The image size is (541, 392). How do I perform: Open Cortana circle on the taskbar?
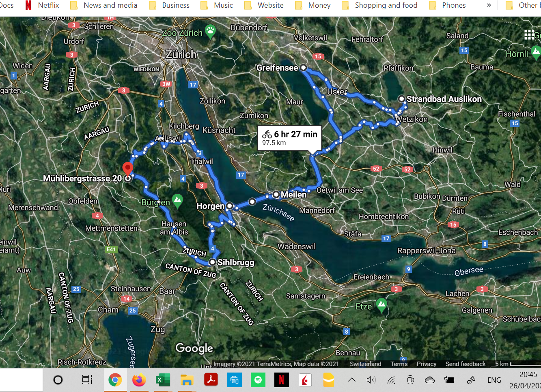(58, 380)
